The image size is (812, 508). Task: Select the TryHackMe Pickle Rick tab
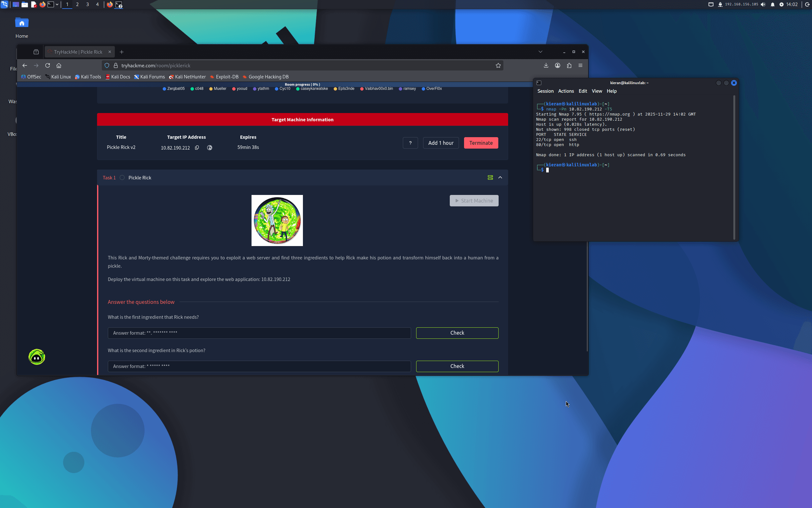78,52
